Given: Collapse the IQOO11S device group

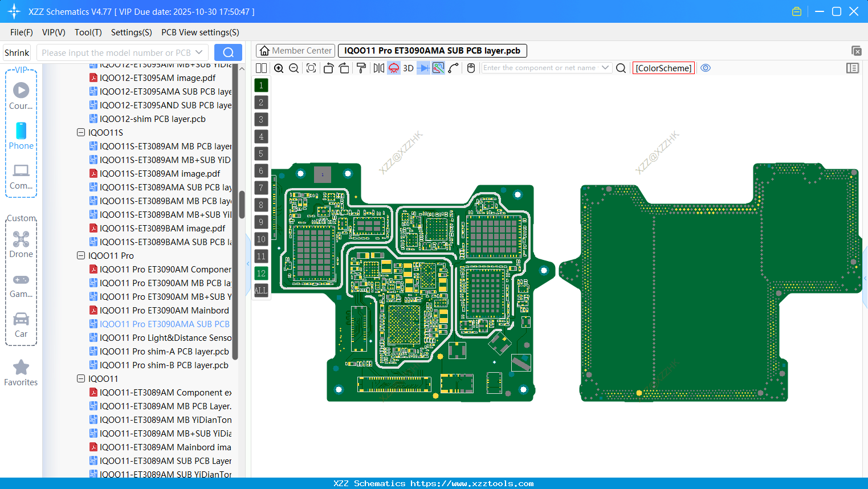Looking at the screenshot, I should (80, 132).
